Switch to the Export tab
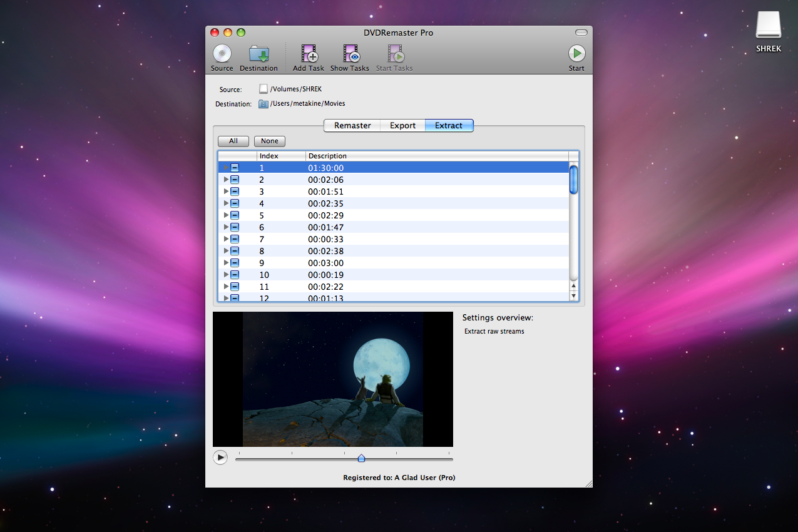The height and width of the screenshot is (532, 798). coord(403,125)
